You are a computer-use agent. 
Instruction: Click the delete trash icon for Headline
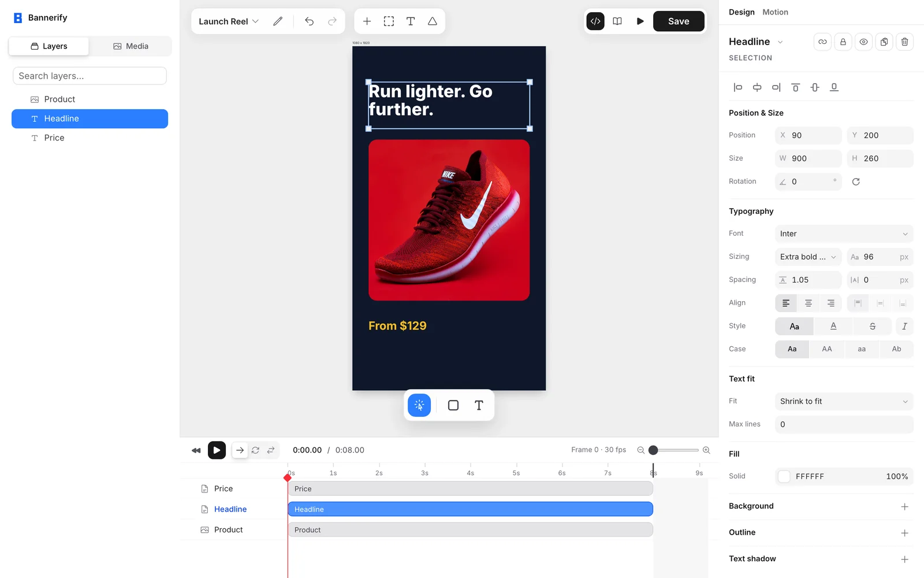coord(905,42)
